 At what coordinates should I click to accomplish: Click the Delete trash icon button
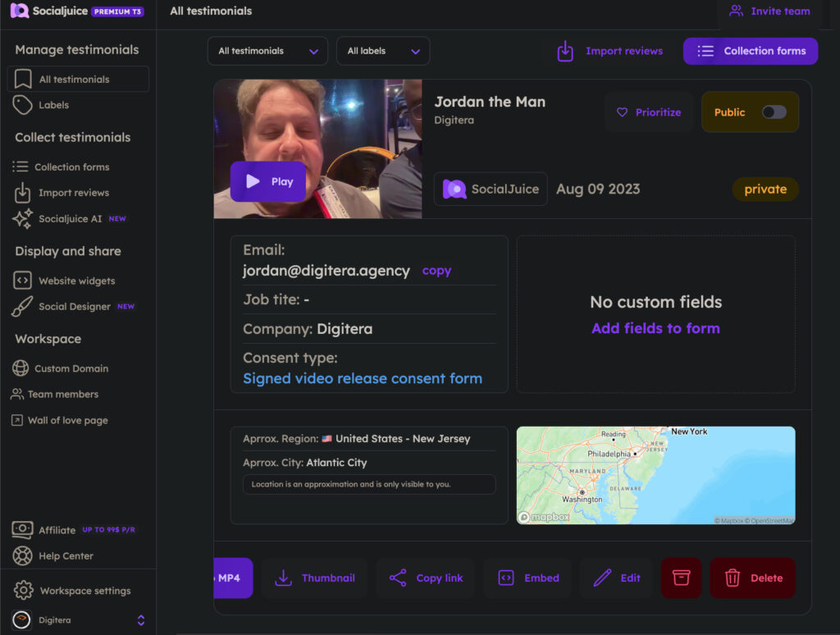752,578
